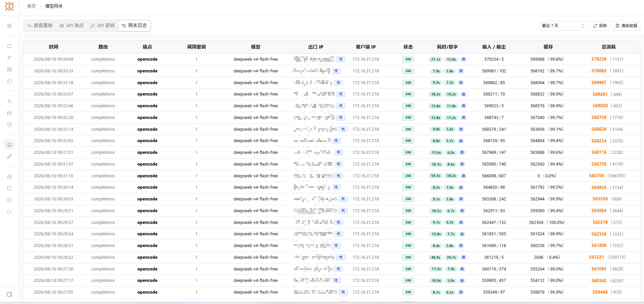Image resolution: width=644 pixels, height=304 pixels.
Task: Click the 调用密钥 column header
Action: pyautogui.click(x=197, y=47)
